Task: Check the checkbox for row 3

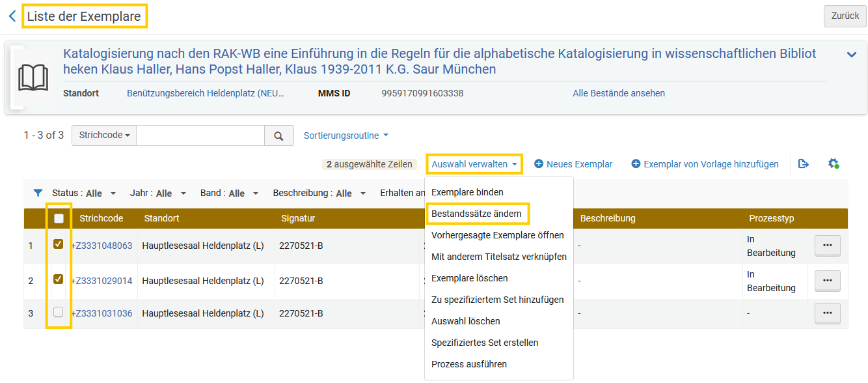Action: pos(59,312)
